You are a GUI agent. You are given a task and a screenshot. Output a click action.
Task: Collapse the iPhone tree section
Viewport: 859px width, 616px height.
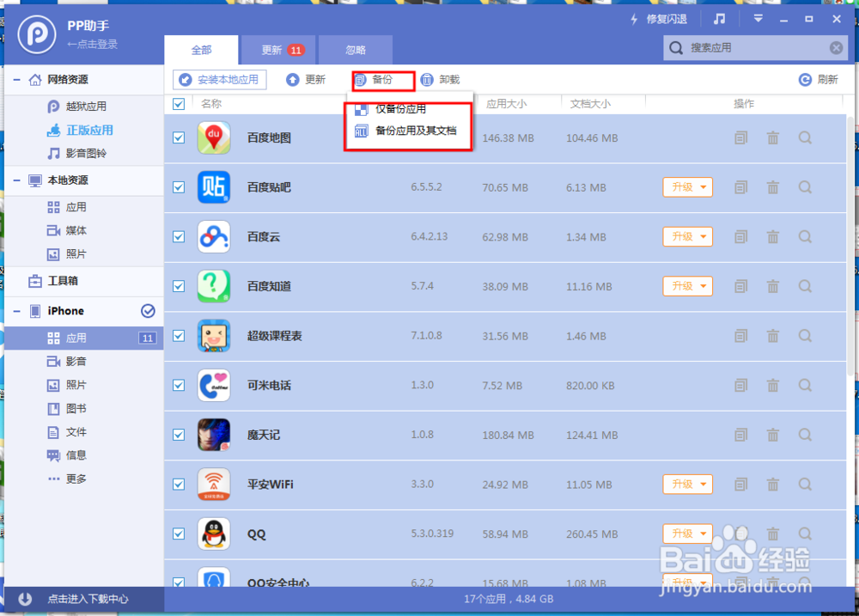[x=17, y=311]
